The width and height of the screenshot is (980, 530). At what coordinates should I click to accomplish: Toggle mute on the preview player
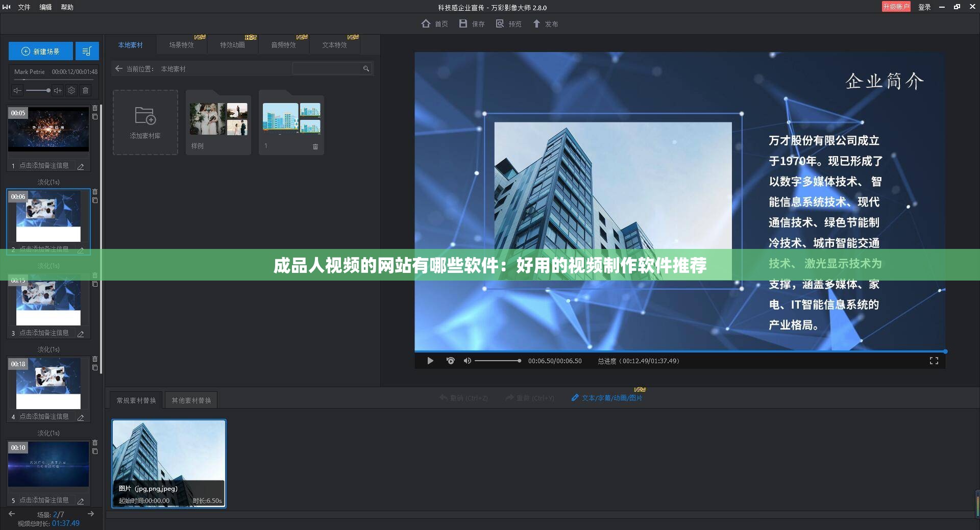point(467,361)
